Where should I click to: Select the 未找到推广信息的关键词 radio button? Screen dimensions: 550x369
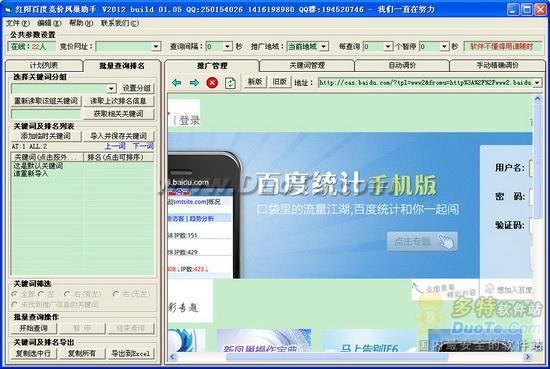pyautogui.click(x=15, y=304)
